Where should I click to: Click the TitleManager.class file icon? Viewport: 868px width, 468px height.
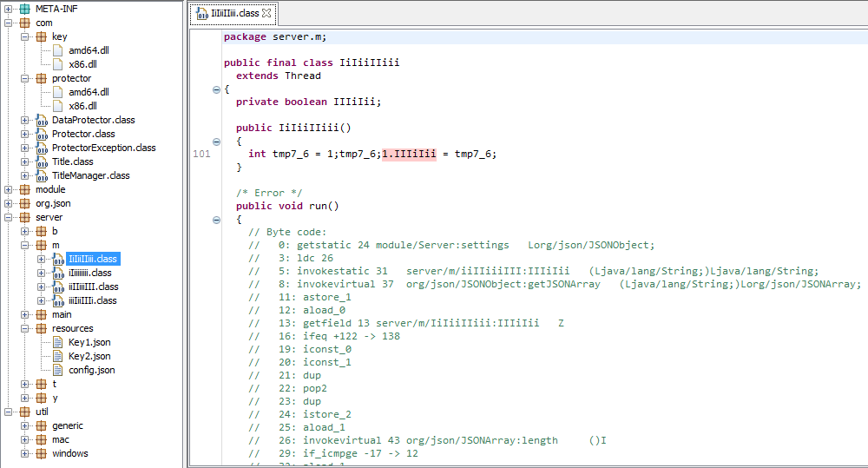(x=41, y=175)
